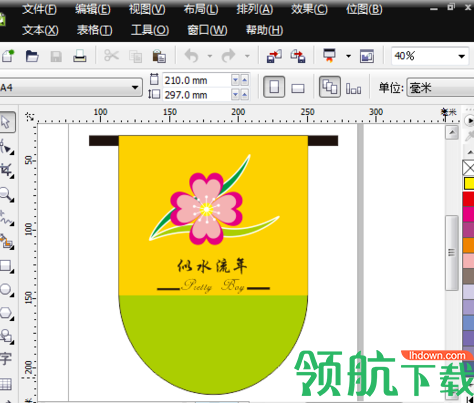The width and height of the screenshot is (474, 403).
Task: Click in the page width field
Action: tap(196, 80)
